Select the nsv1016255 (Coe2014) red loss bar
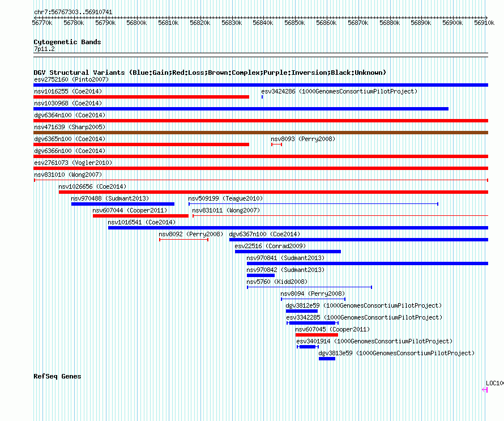 tap(141, 97)
